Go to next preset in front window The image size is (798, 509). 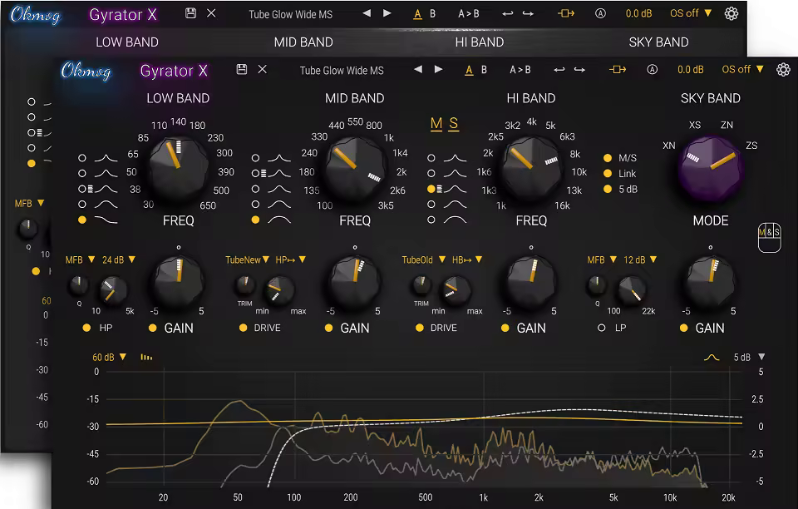(438, 70)
